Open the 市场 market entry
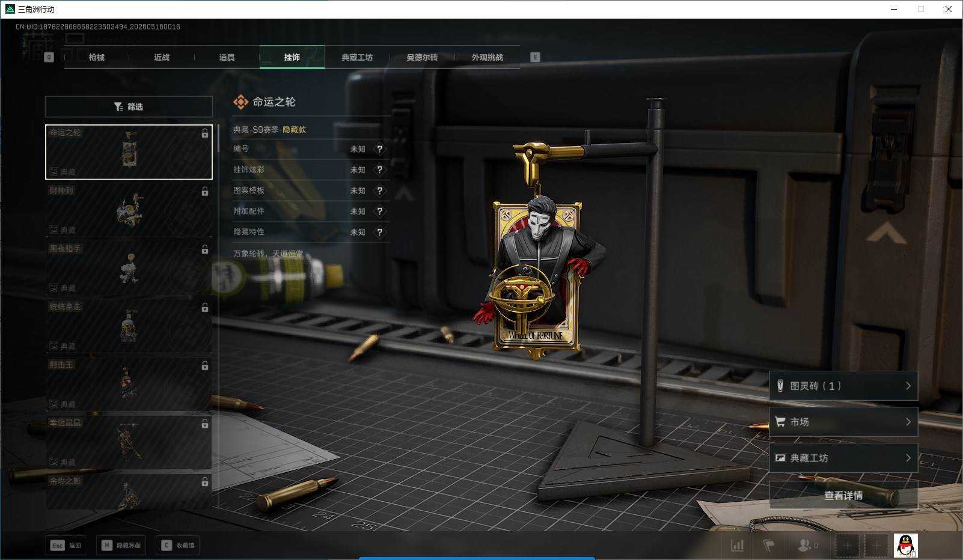Image resolution: width=963 pixels, height=560 pixels. pos(843,422)
